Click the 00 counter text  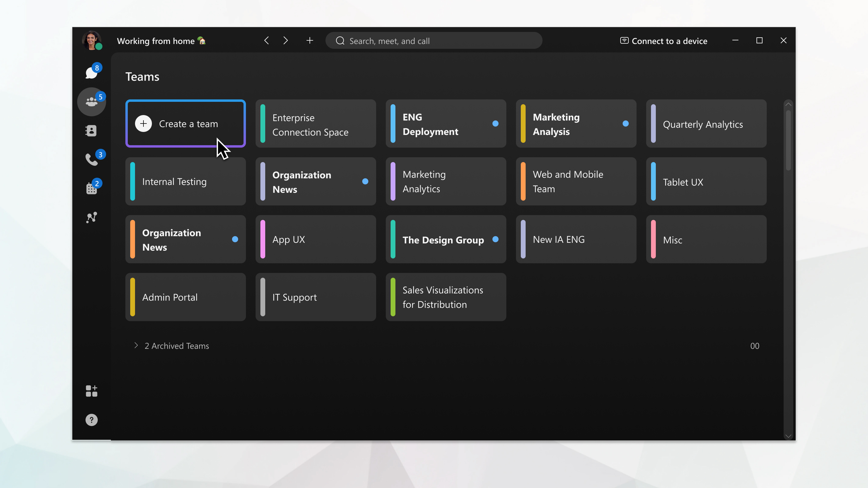pyautogui.click(x=754, y=346)
